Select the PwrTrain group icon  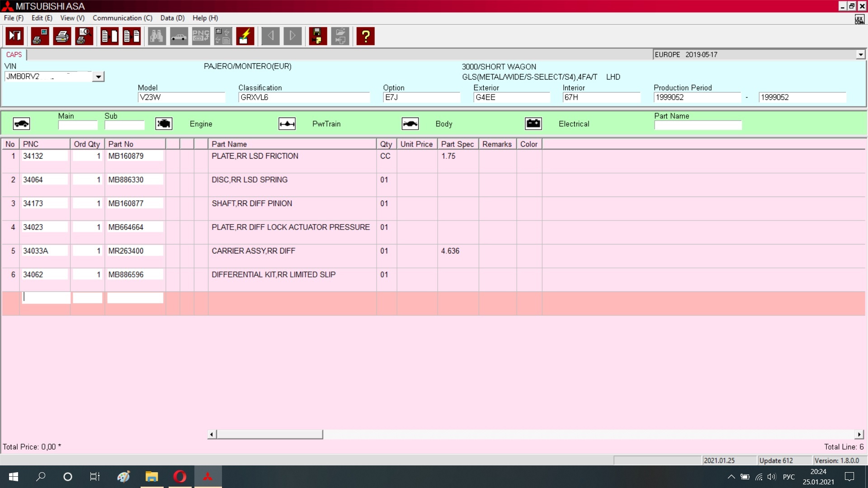coord(287,123)
